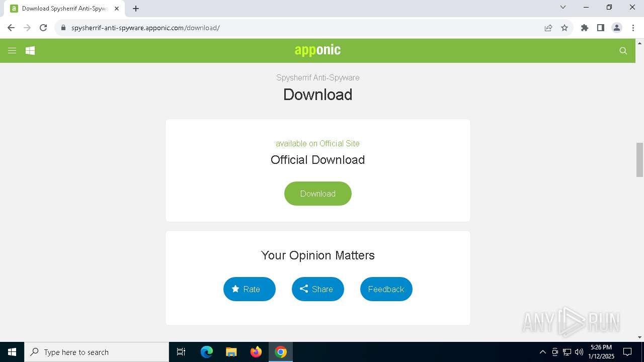Viewport: 644px width, 362px height.
Task: Click the address bar URL
Action: pyautogui.click(x=145, y=28)
